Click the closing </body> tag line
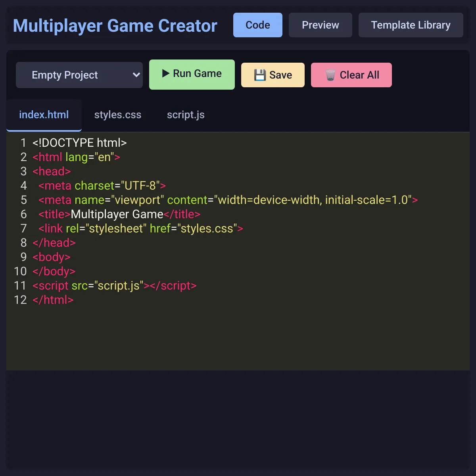The width and height of the screenshot is (476, 476). click(54, 271)
